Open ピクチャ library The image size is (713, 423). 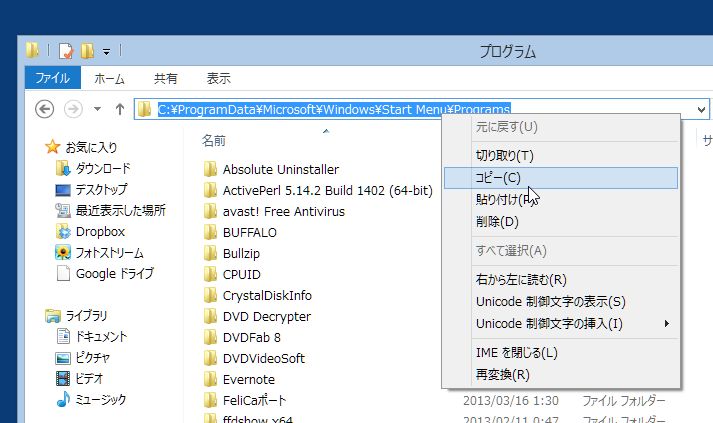point(93,358)
